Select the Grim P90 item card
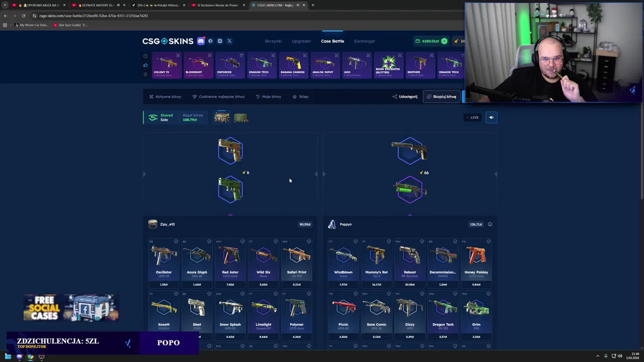 (476, 315)
